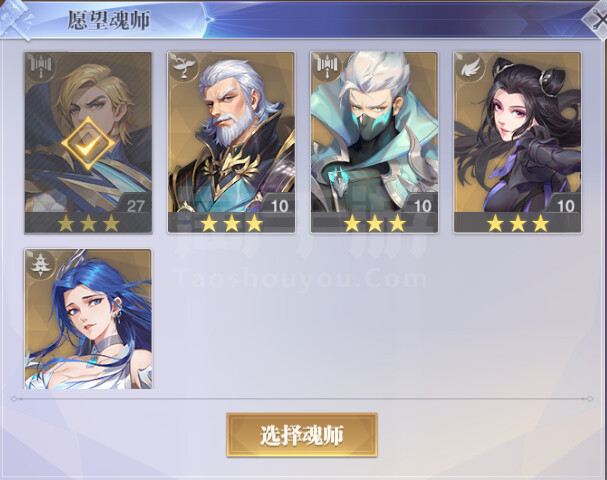Click the hammer emblem beside the 愿望魂师 title

click(15, 19)
